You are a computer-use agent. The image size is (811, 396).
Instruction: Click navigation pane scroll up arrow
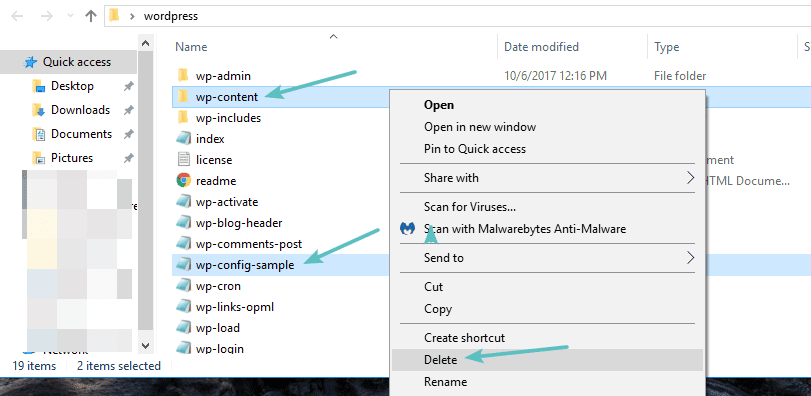pyautogui.click(x=145, y=43)
